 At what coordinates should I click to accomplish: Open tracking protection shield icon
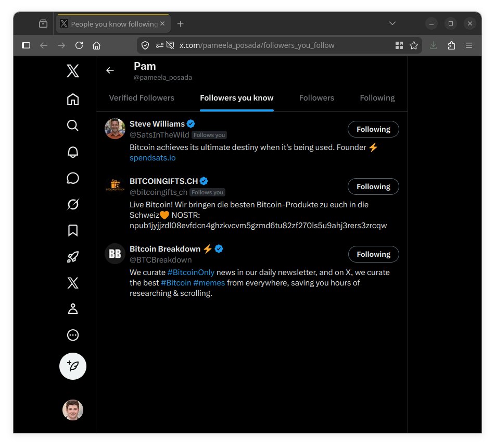[x=145, y=45]
